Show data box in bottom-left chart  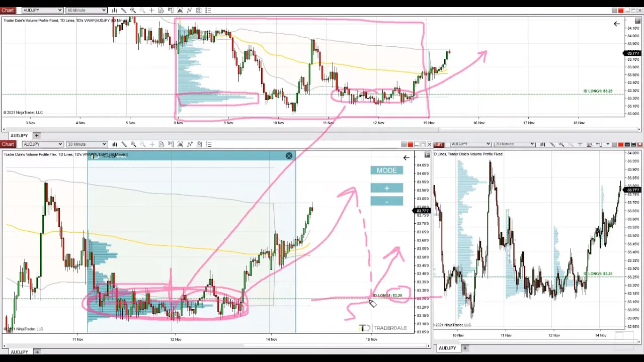[161, 144]
